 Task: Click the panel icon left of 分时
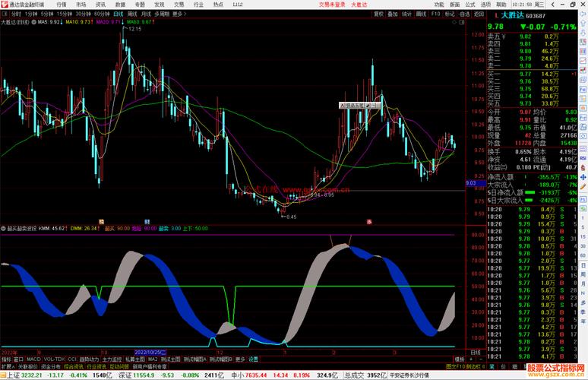pos(5,14)
